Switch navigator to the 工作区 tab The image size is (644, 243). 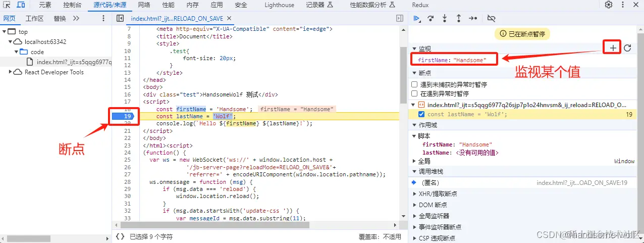35,18
